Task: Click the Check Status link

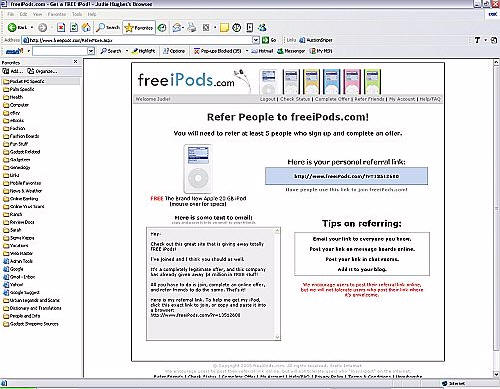Action: [295, 99]
